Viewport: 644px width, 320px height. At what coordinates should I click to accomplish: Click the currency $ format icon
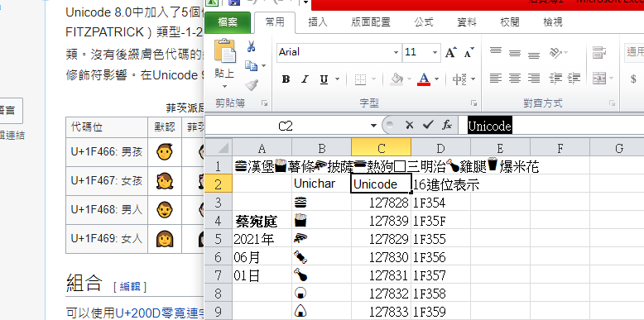coord(633,79)
